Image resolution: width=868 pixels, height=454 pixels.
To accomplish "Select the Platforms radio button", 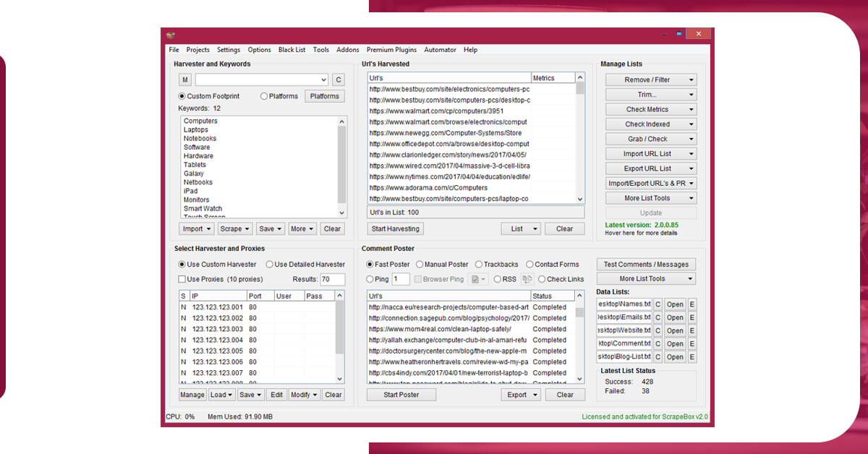I will [x=264, y=96].
